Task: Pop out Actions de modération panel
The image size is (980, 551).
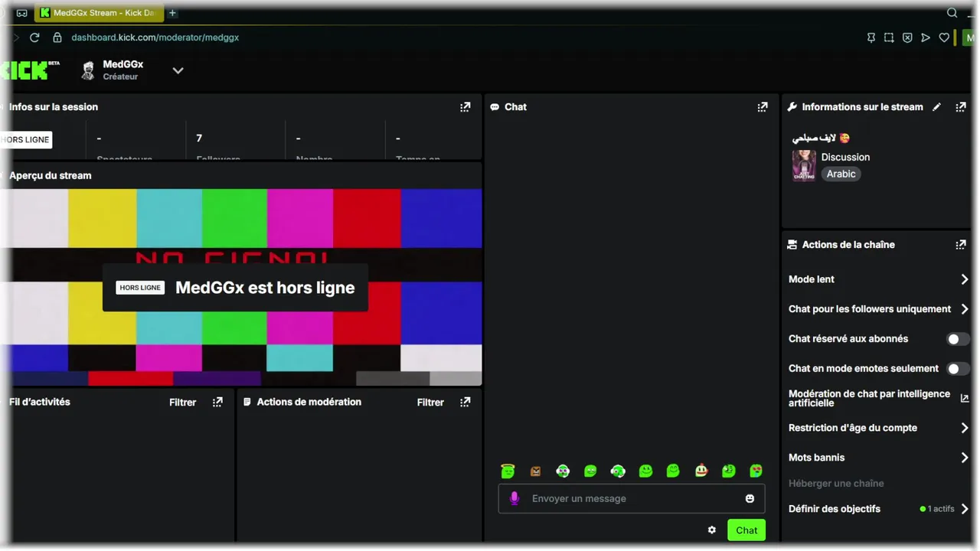Action: coord(465,402)
